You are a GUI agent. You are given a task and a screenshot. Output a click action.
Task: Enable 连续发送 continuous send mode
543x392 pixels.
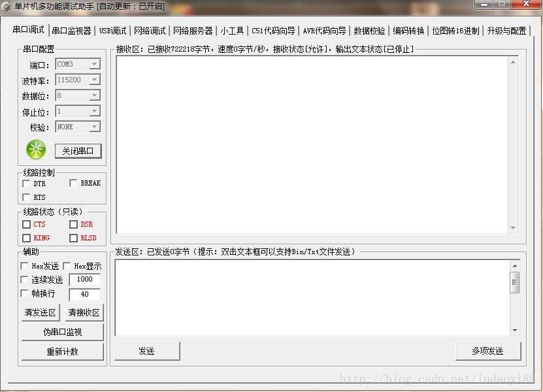pyautogui.click(x=24, y=280)
